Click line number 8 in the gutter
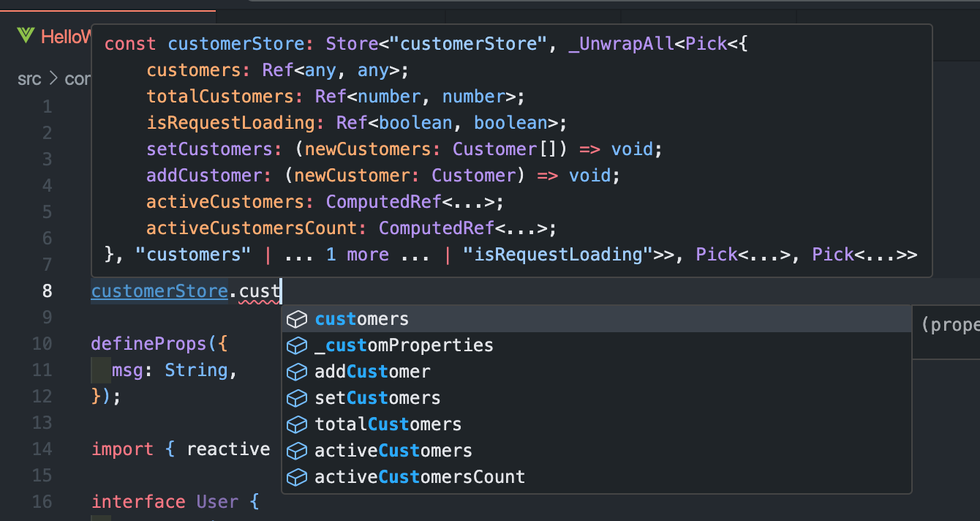980x521 pixels. (x=47, y=291)
